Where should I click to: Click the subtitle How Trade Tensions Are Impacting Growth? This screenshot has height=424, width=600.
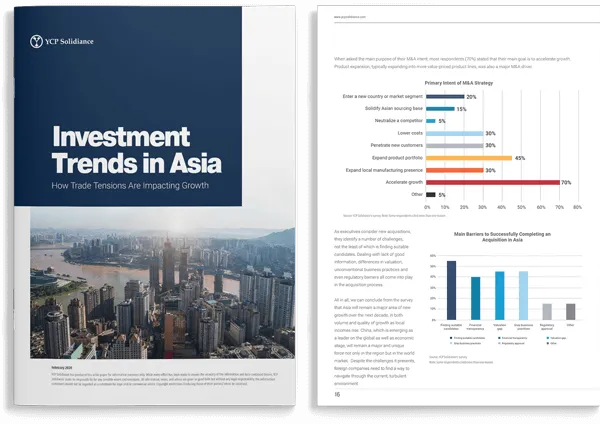point(130,186)
